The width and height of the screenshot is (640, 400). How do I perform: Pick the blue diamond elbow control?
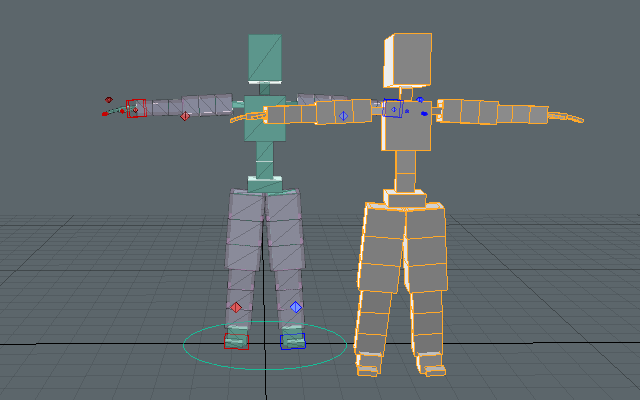[x=343, y=116]
